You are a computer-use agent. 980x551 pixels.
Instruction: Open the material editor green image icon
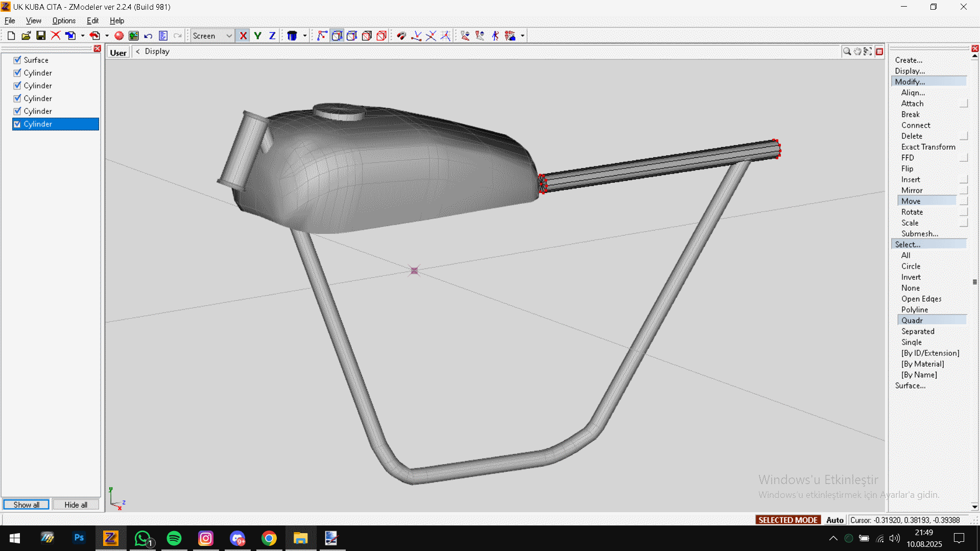tap(134, 36)
